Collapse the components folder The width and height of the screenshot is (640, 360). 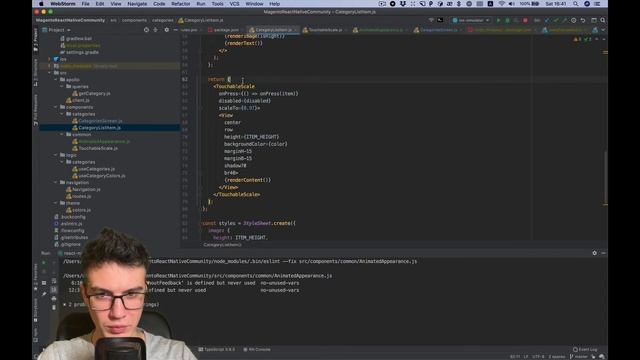[56, 107]
